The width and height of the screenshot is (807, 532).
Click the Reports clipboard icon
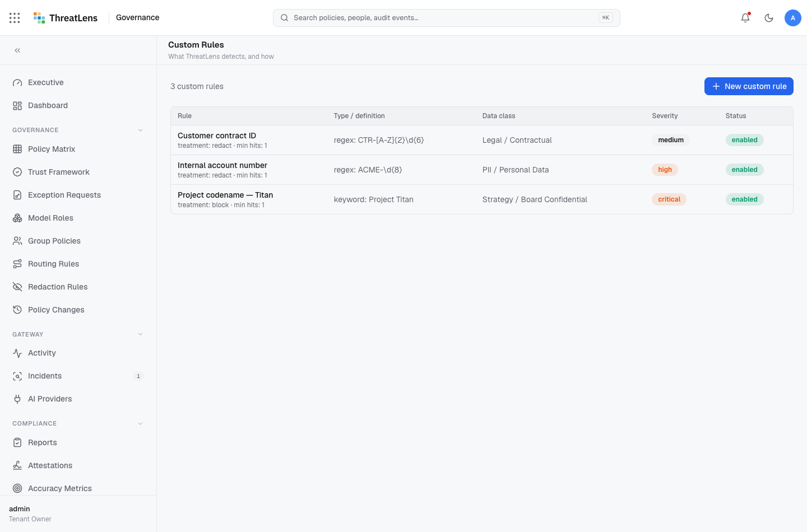pyautogui.click(x=17, y=443)
